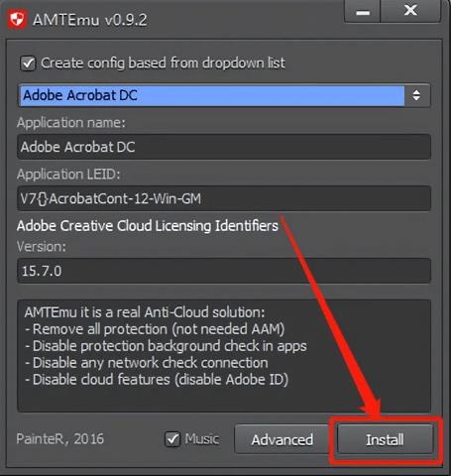451x476 pixels.
Task: Click the 'Version:' label
Action: (42, 247)
